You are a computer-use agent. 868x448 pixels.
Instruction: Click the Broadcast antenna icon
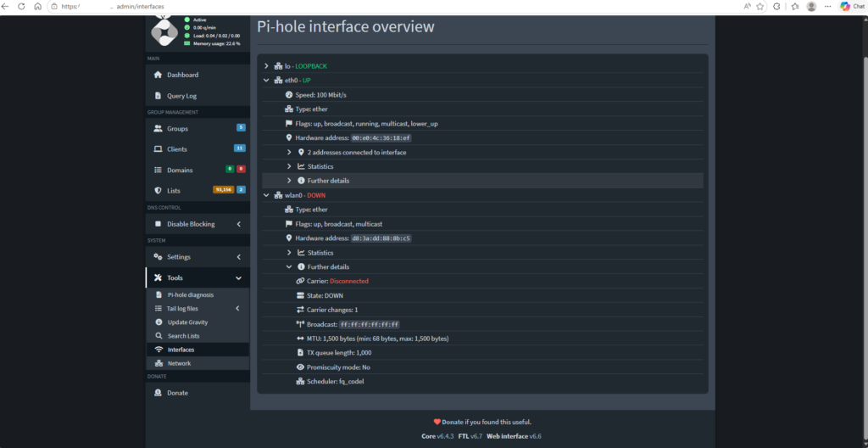click(x=301, y=324)
